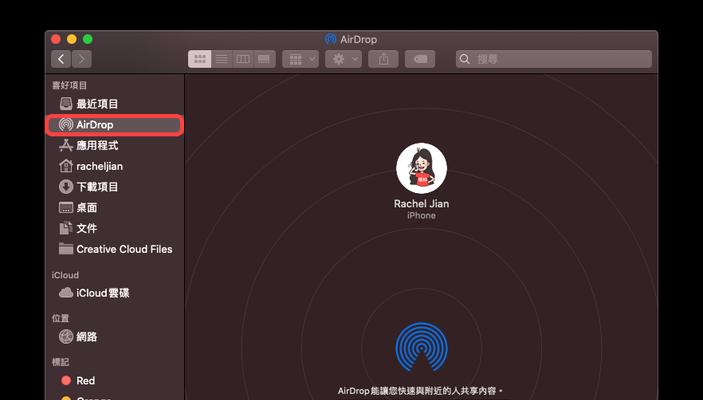Open the racheljian home folder
Viewport: 703px width, 400px height.
pos(115,166)
